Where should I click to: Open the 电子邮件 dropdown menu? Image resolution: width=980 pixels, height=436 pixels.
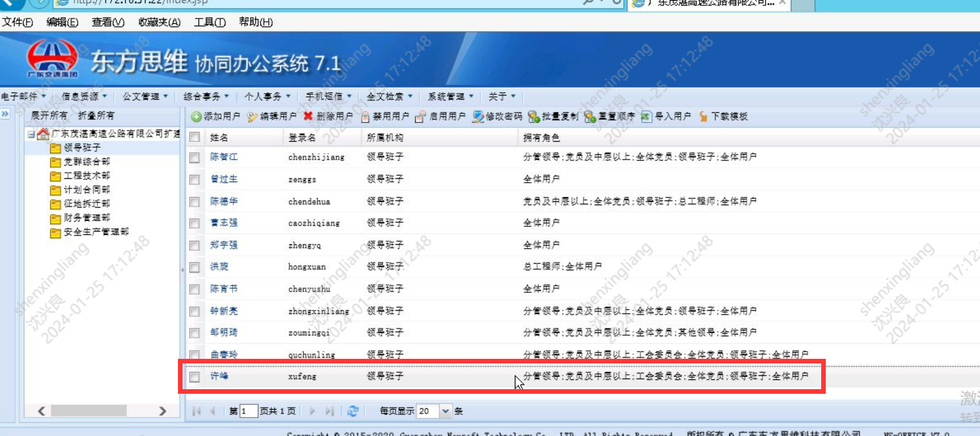tap(23, 96)
